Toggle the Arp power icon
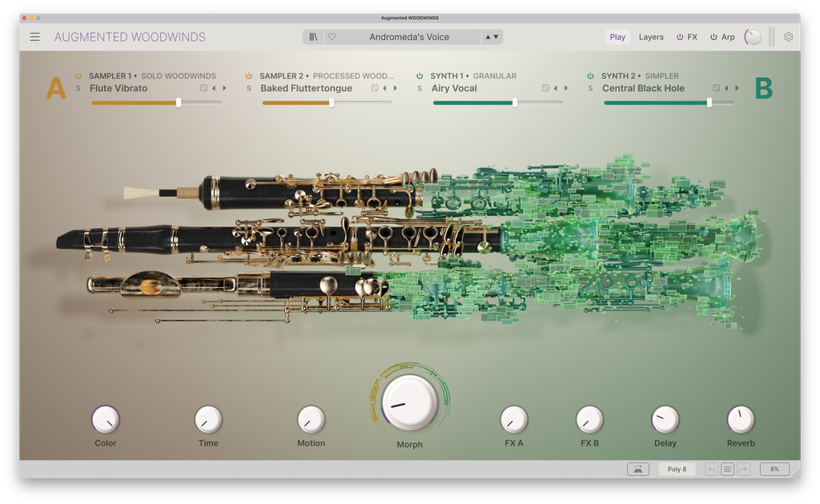This screenshot has height=504, width=820. (713, 37)
